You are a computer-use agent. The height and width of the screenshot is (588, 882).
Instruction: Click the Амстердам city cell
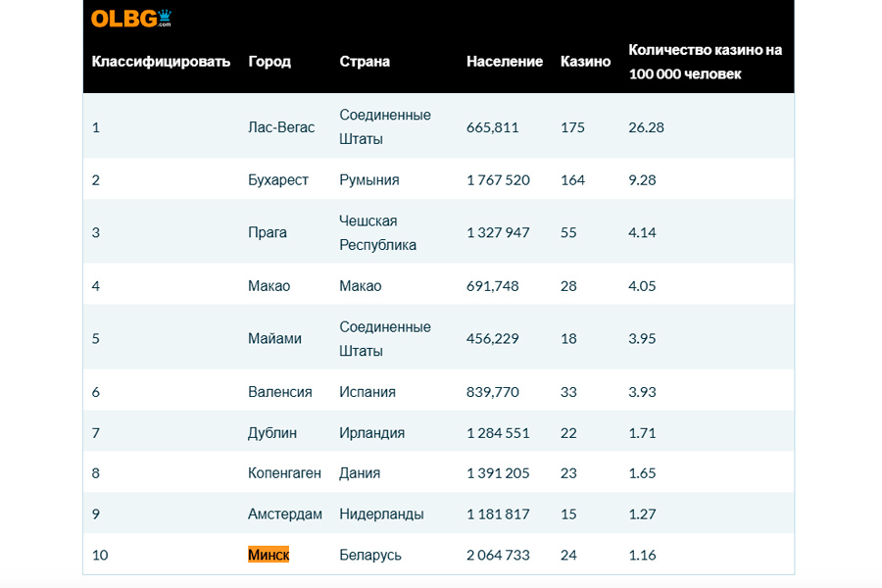[284, 514]
